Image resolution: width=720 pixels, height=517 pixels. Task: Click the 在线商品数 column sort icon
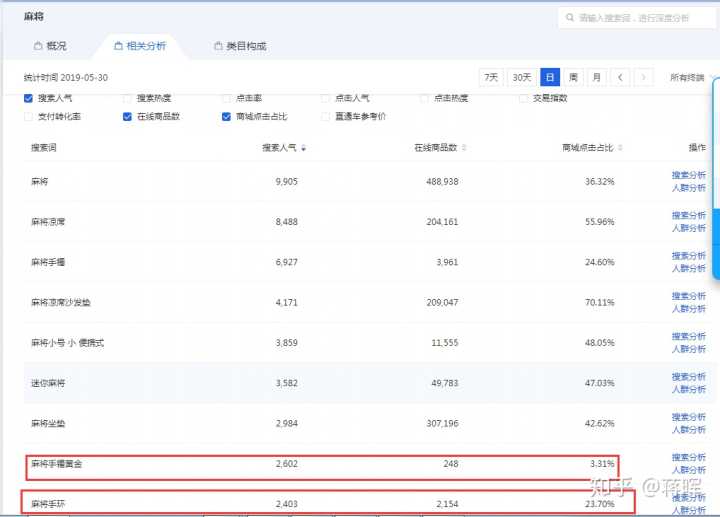463,148
